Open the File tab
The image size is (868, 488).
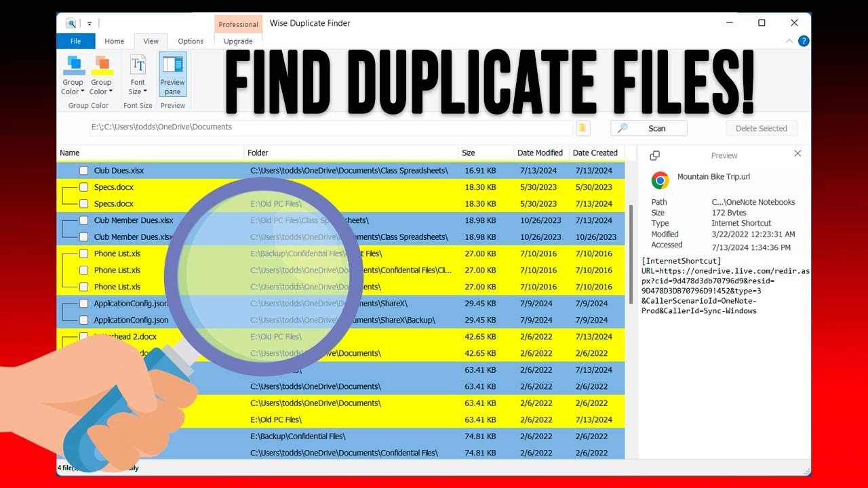click(x=75, y=41)
